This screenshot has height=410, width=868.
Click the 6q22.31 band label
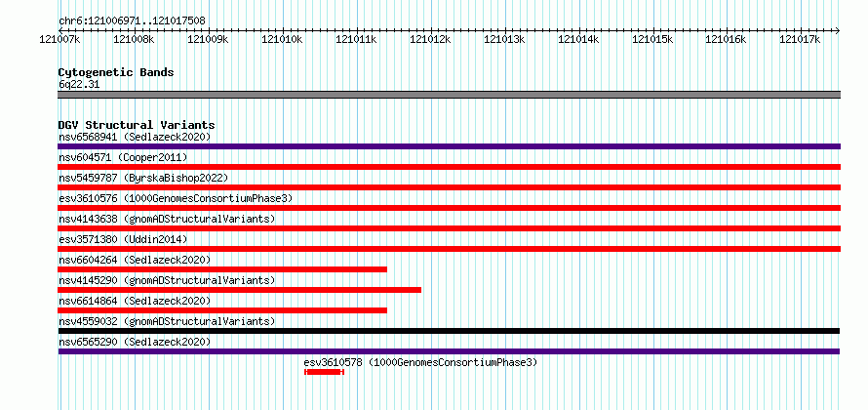click(x=79, y=84)
